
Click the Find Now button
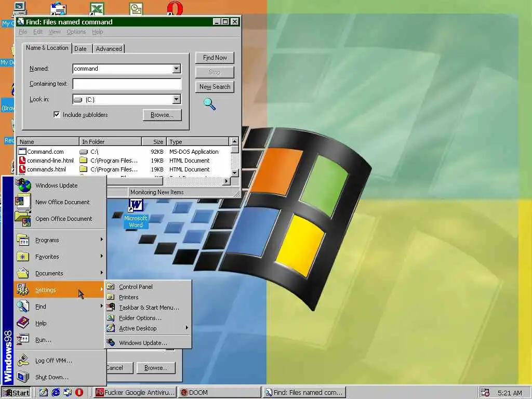(x=215, y=58)
